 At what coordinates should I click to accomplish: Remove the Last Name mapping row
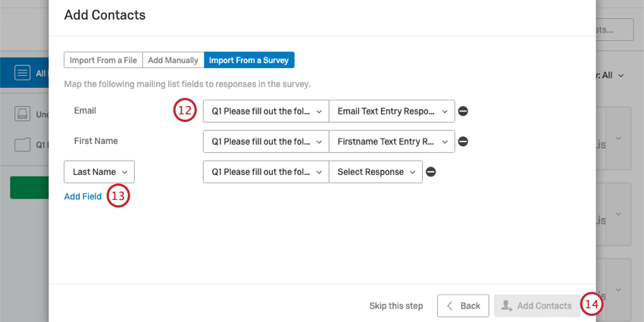(431, 172)
